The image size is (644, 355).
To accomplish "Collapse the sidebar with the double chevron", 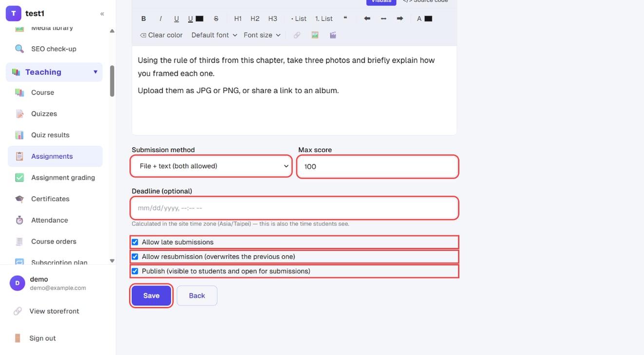I will point(102,14).
